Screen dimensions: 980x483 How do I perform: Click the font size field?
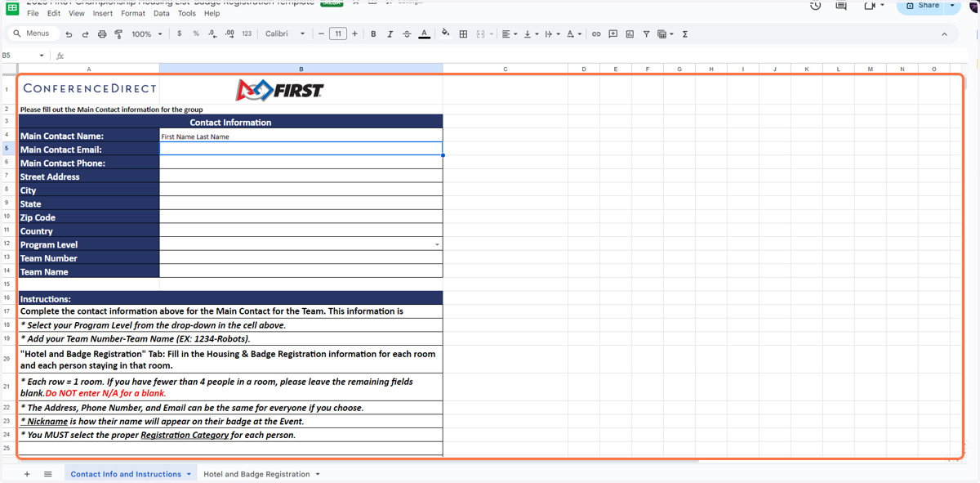(x=337, y=34)
